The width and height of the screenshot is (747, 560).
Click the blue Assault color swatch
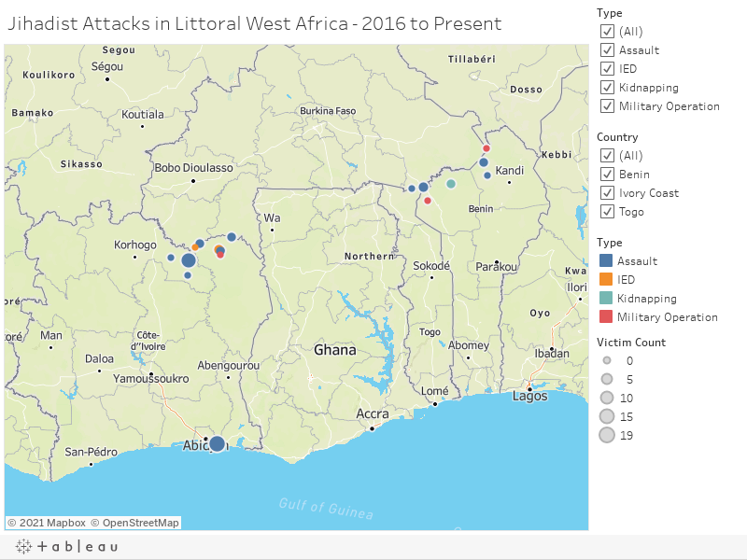[608, 261]
